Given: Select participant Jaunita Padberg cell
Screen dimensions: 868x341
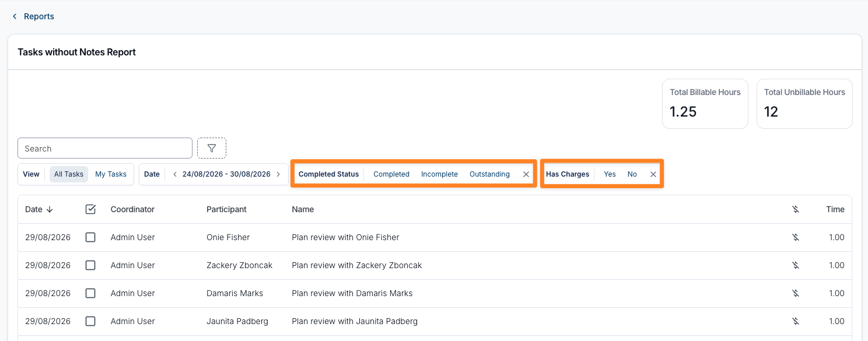Looking at the screenshot, I should click(237, 321).
